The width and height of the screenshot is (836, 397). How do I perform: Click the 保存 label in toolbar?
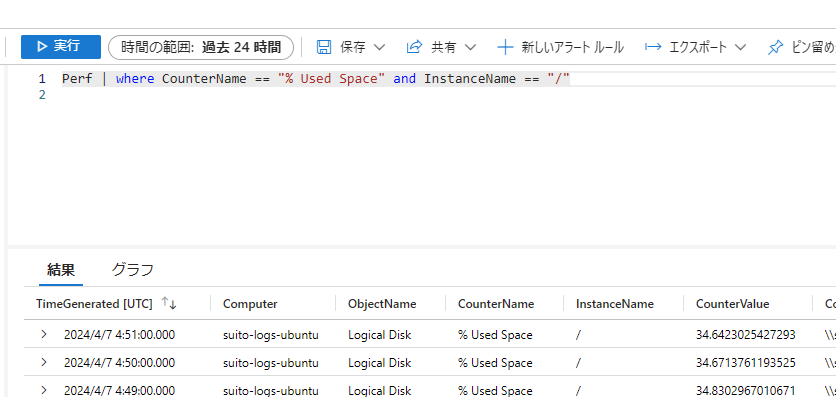pyautogui.click(x=353, y=47)
